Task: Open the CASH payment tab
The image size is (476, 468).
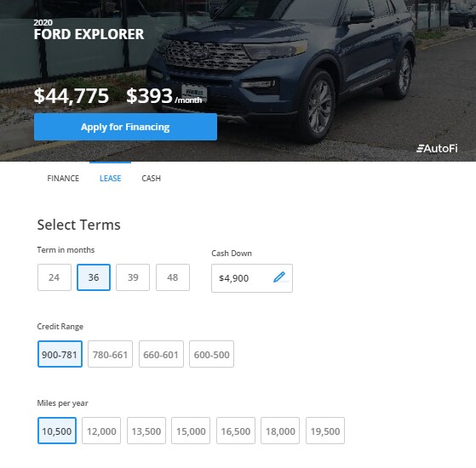Action: coord(152,179)
